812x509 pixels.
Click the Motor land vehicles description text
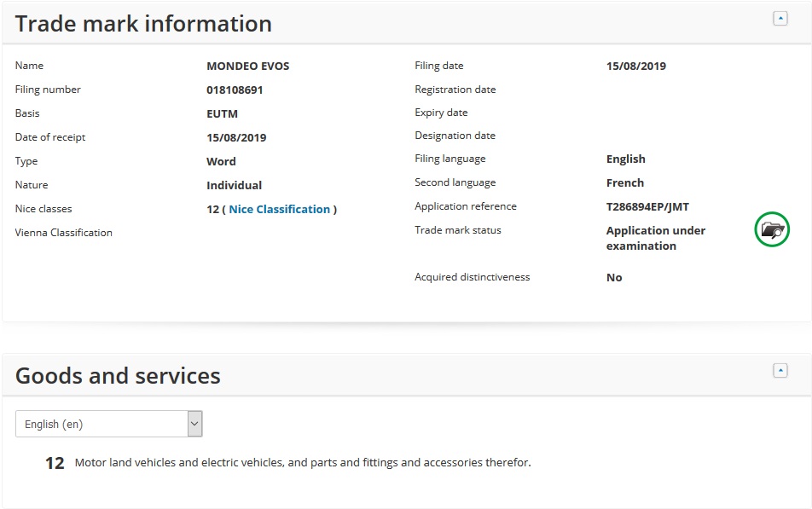pos(303,463)
